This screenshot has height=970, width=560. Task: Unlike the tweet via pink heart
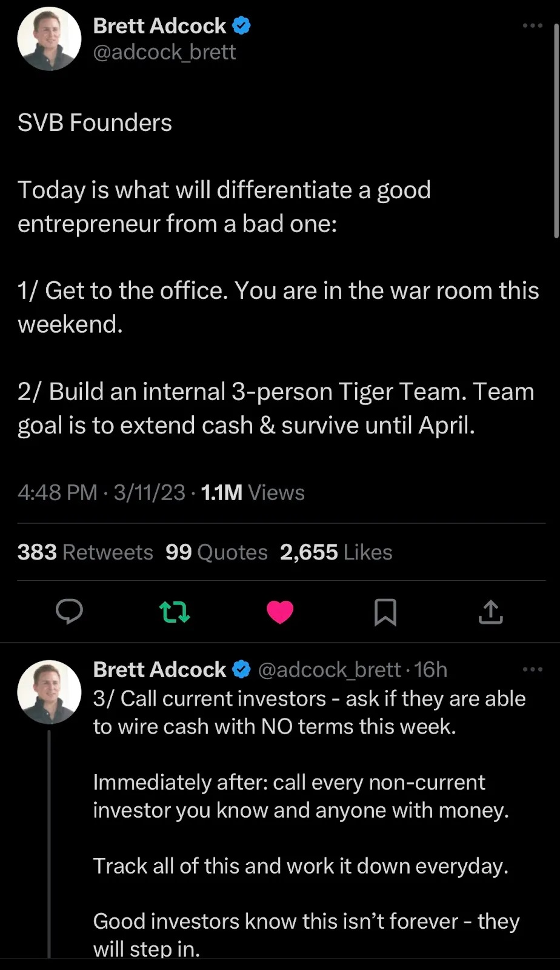tap(280, 612)
